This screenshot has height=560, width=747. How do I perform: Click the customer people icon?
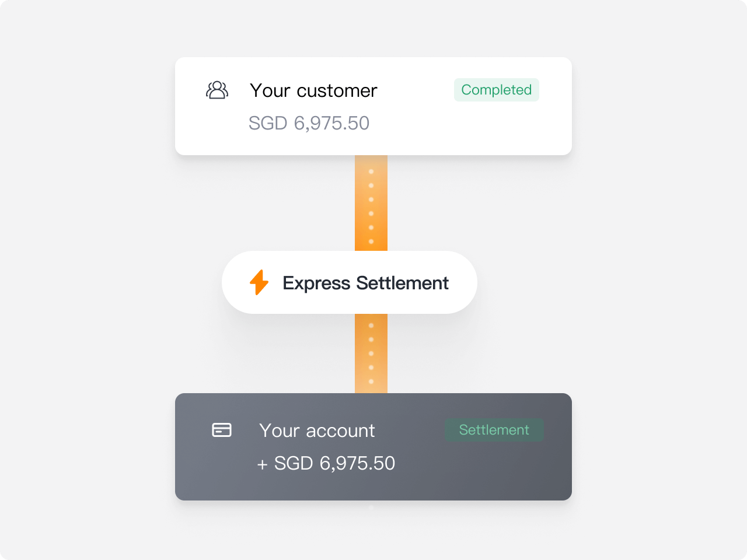217,90
